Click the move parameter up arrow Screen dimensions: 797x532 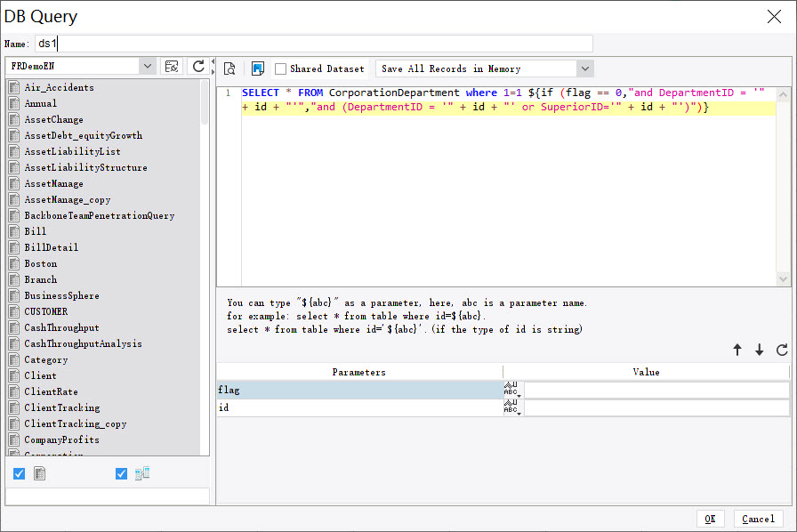[738, 350]
